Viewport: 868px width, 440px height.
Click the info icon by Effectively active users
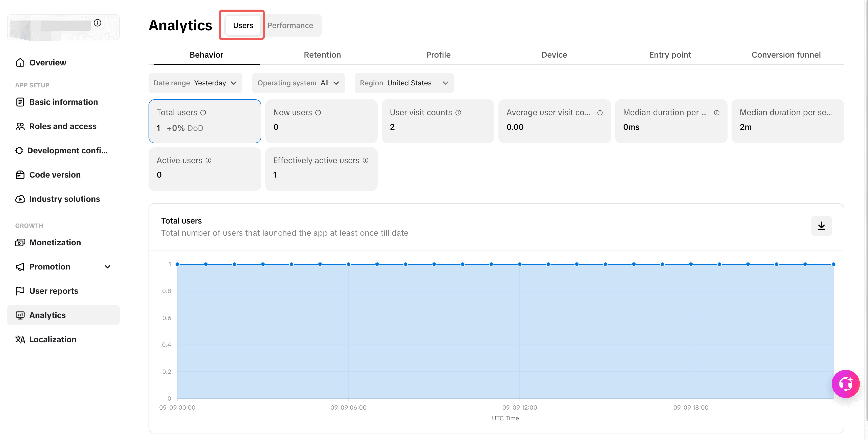point(366,160)
